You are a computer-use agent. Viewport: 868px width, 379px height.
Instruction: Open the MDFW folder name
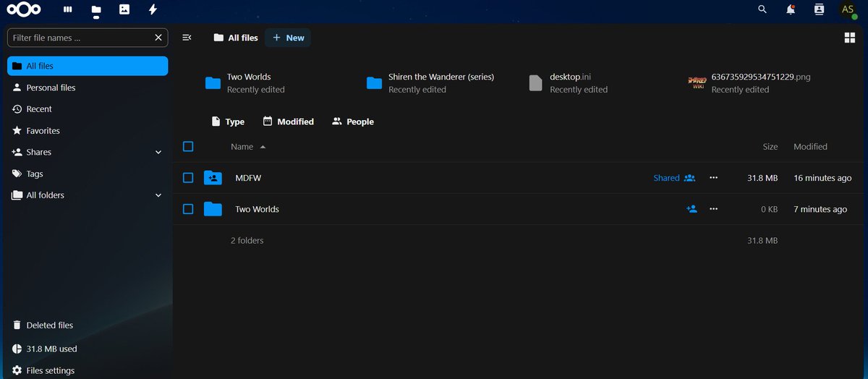click(x=248, y=178)
